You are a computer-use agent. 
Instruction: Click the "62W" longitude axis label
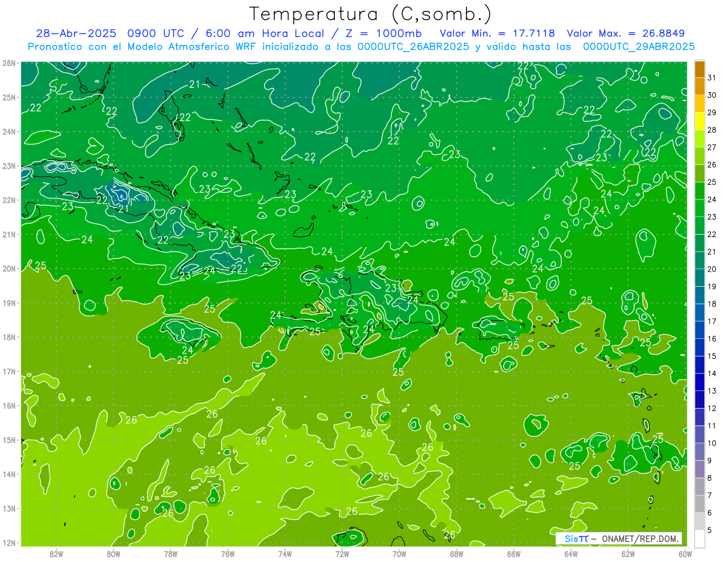click(628, 554)
